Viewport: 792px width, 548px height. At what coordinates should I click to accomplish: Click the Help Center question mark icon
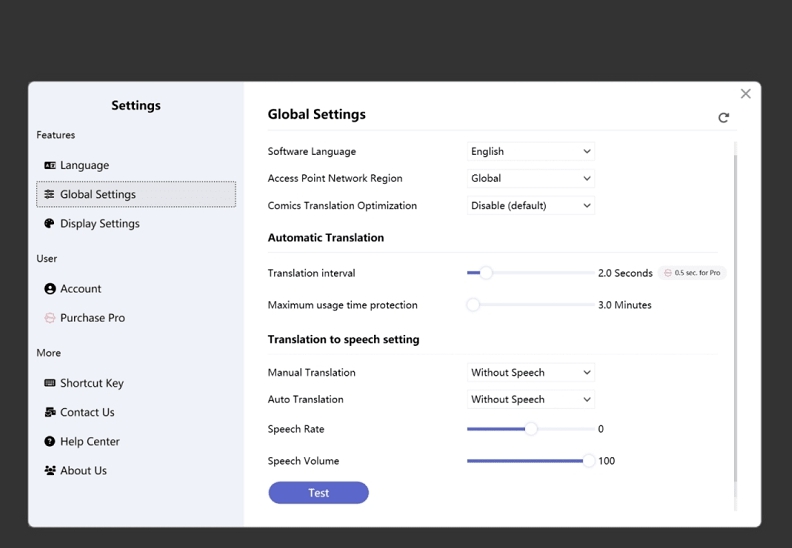(x=50, y=441)
